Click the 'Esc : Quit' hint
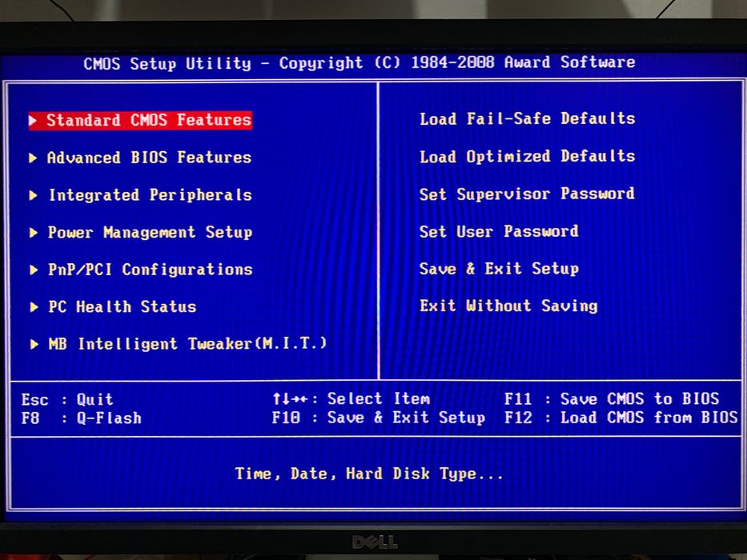 click(x=67, y=399)
